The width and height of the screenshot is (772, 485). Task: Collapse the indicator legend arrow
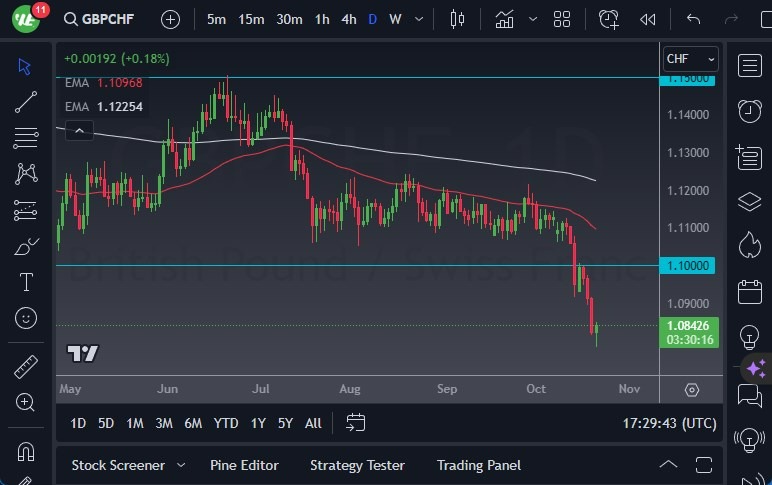tap(79, 131)
